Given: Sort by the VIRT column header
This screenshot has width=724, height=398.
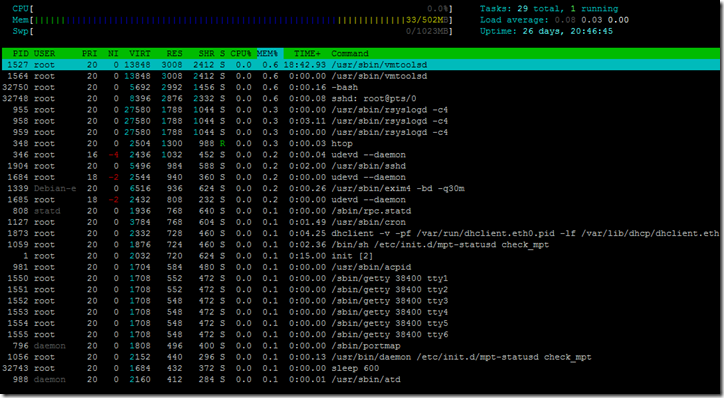Looking at the screenshot, I should point(139,54).
